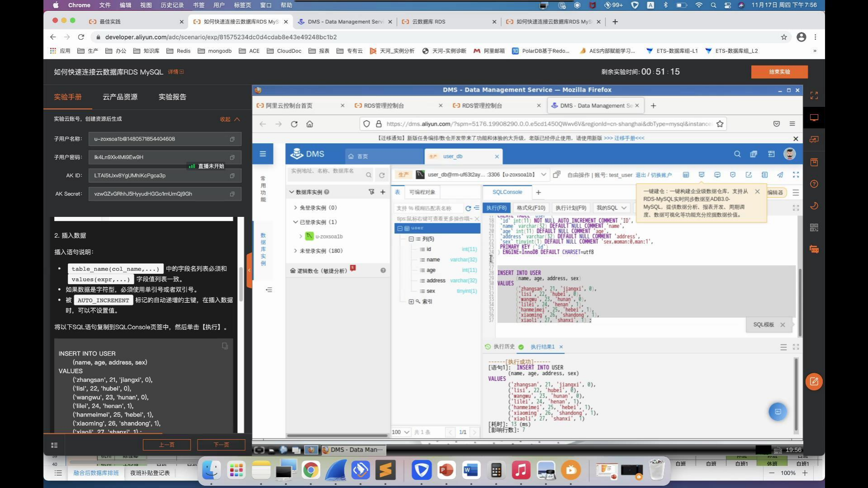Click the paper-plane share toolbar icon
Viewport: 868px width, 488px height.
click(x=780, y=175)
